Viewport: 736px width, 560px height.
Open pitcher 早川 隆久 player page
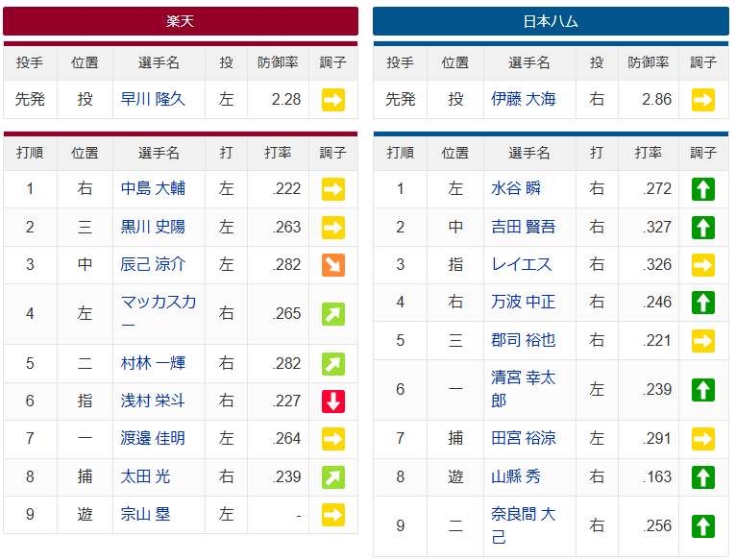153,99
